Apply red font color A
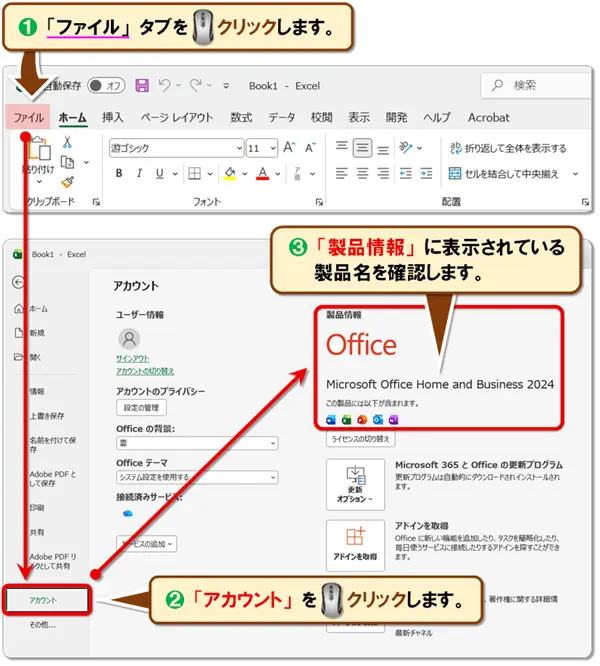 point(262,173)
